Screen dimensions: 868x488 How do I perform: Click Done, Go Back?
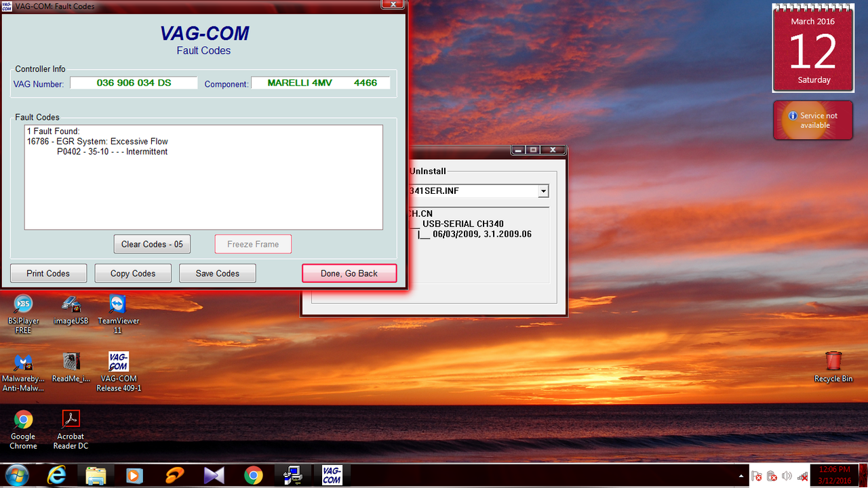349,273
